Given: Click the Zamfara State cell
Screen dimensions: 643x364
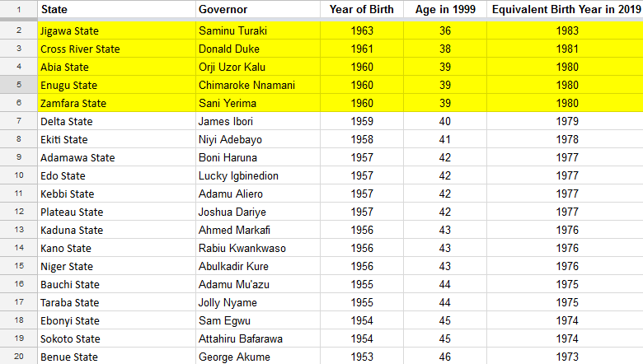Looking at the screenshot, I should [x=116, y=103].
